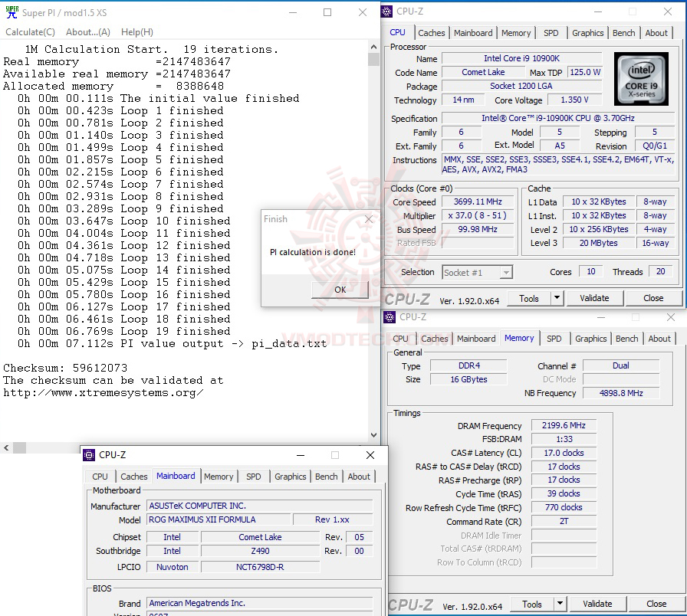Click the Super PI icon in its title bar

coord(11,11)
